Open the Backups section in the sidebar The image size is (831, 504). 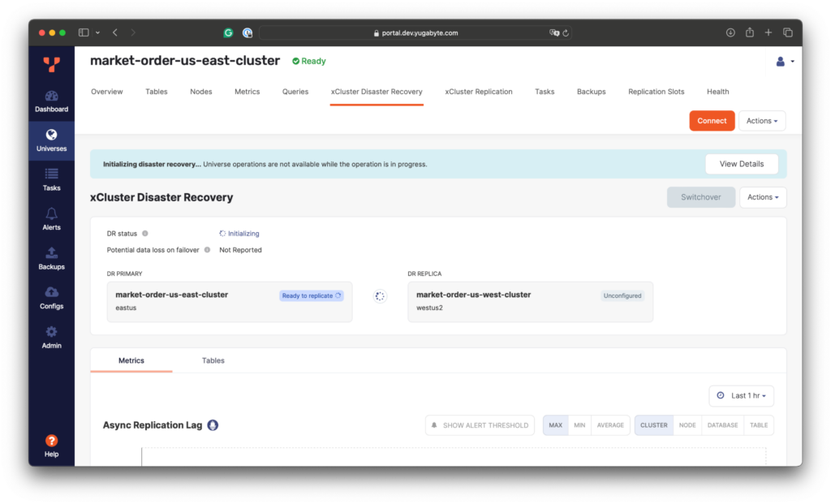(51, 257)
